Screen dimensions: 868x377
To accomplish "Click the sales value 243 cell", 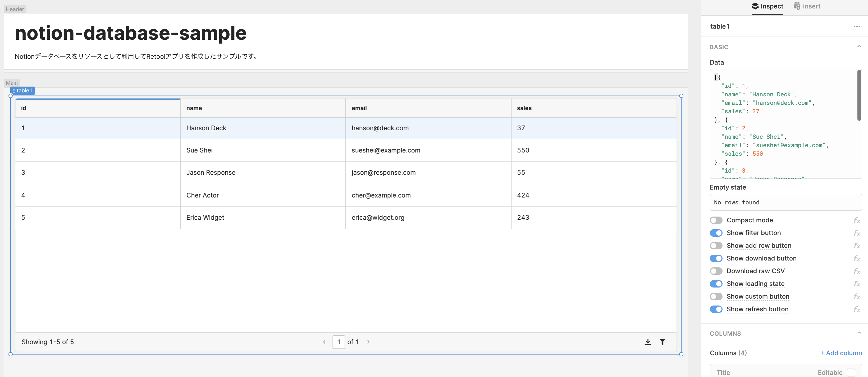I will pos(594,218).
